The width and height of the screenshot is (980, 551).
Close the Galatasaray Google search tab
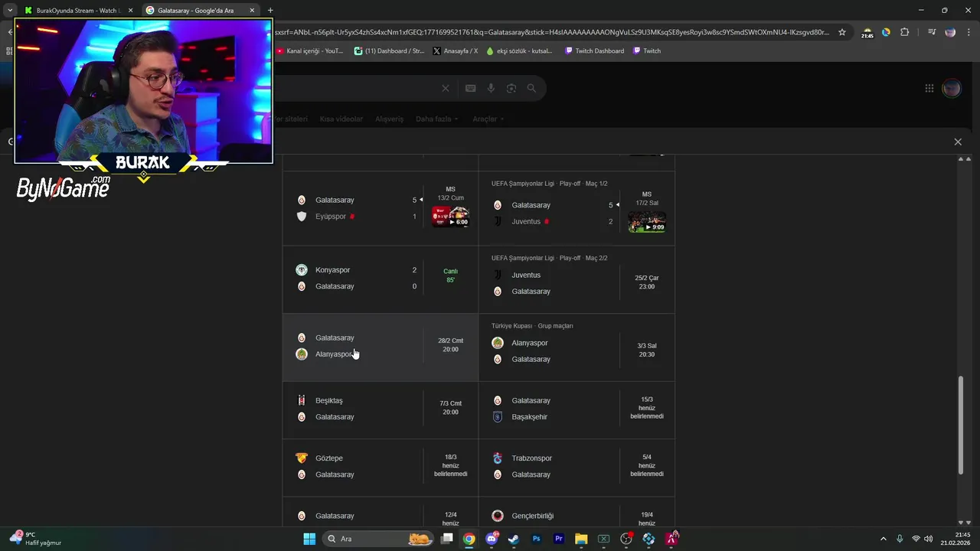click(252, 11)
